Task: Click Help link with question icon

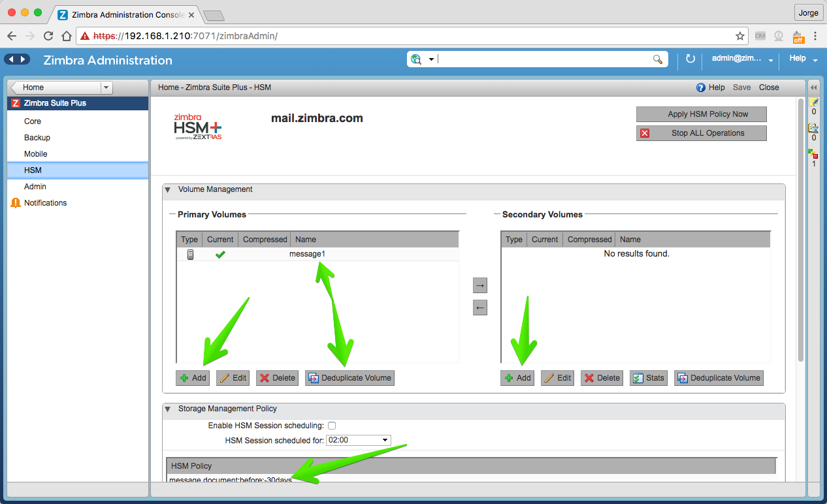Action: pyautogui.click(x=710, y=87)
